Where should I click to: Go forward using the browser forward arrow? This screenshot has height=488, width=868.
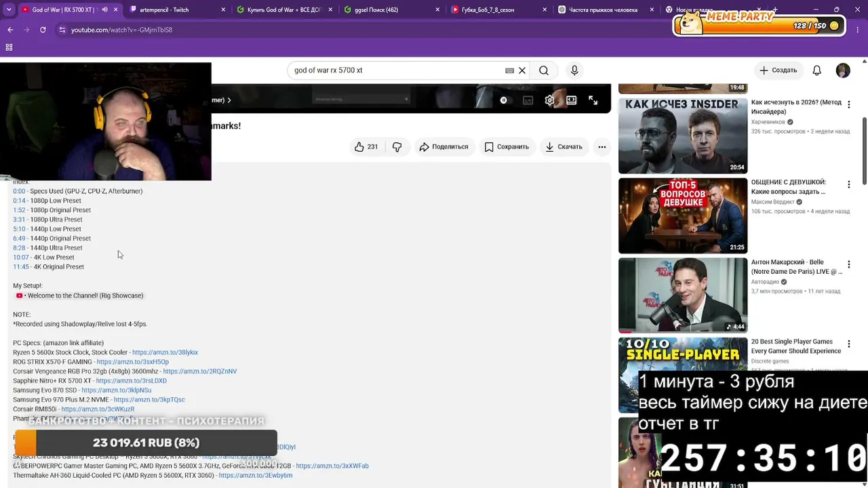[26, 30]
